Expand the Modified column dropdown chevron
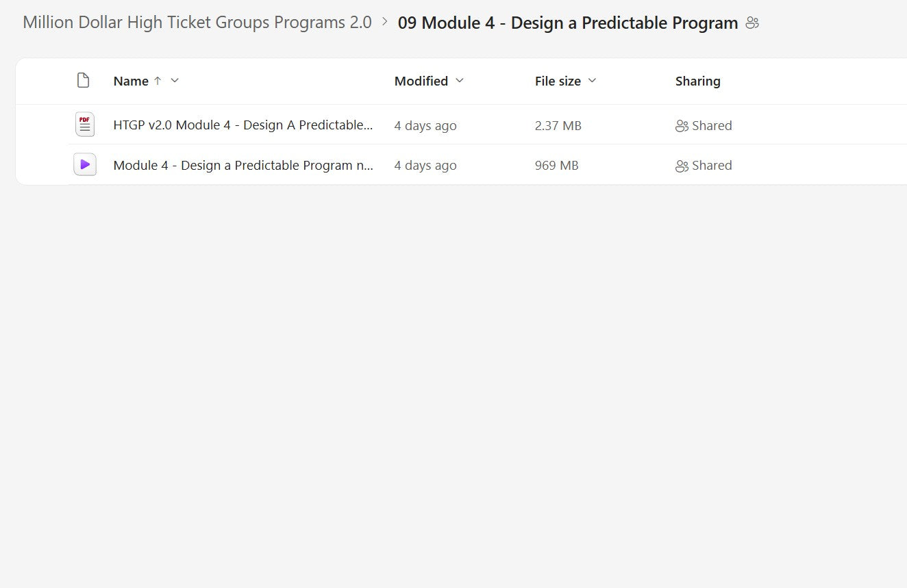 click(460, 81)
